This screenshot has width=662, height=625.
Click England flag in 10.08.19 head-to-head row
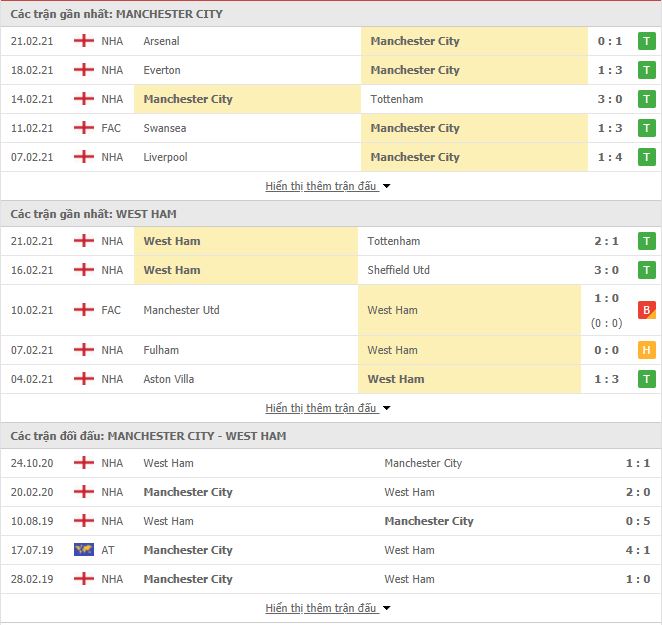click(x=84, y=521)
